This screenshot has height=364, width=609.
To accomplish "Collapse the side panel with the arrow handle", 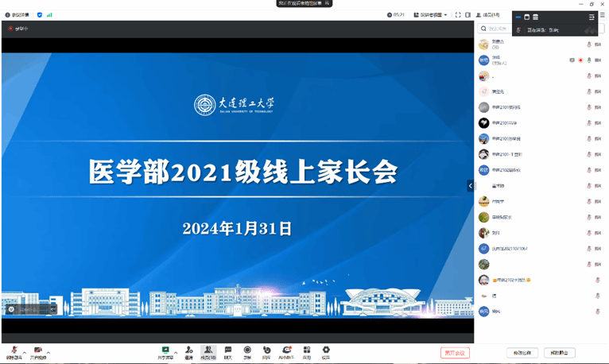I will point(470,186).
